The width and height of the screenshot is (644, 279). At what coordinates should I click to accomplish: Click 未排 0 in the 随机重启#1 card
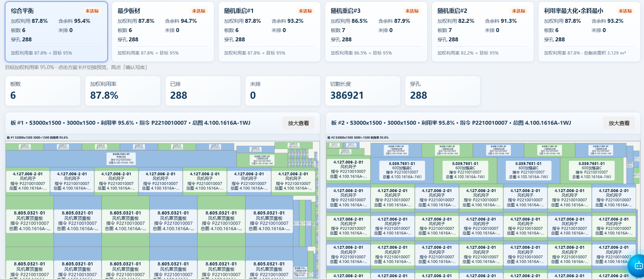click(278, 30)
